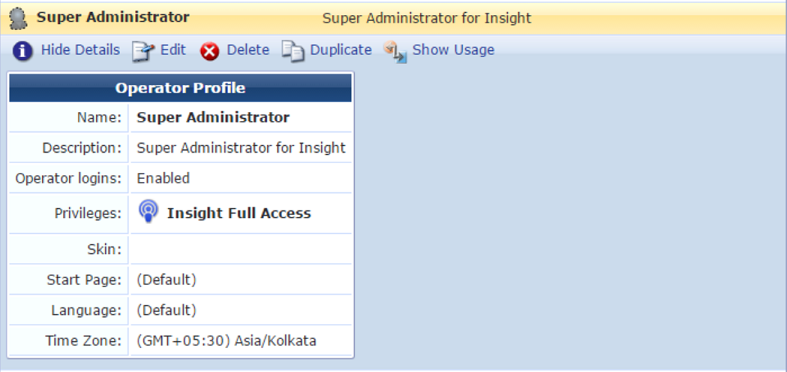Click the Super Administrator for Insight header description
The width and height of the screenshot is (787, 372).
[427, 19]
